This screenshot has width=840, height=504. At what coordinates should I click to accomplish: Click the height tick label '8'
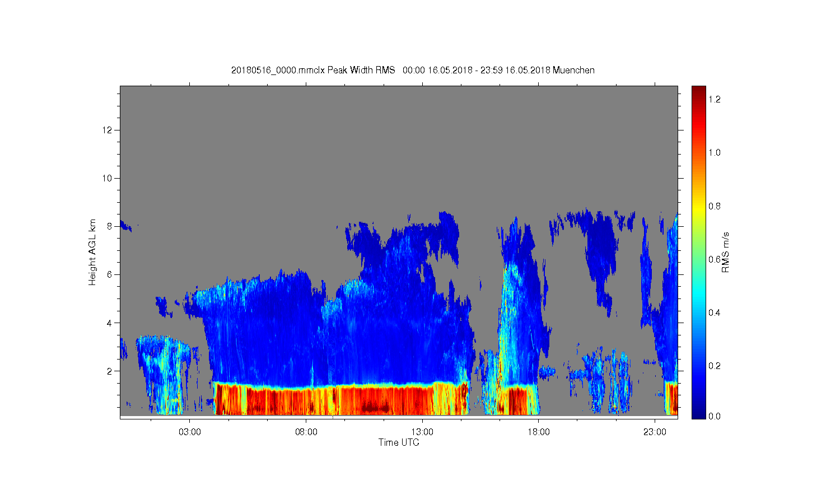point(110,226)
